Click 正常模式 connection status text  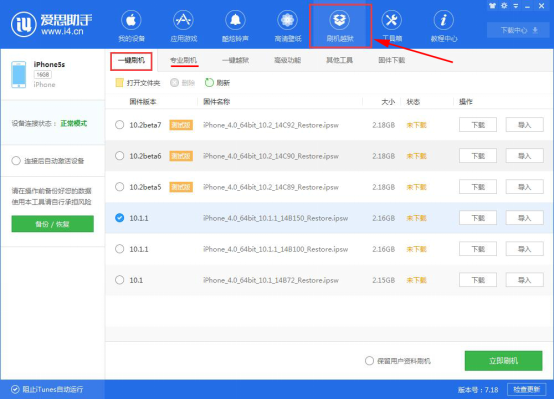tap(73, 123)
